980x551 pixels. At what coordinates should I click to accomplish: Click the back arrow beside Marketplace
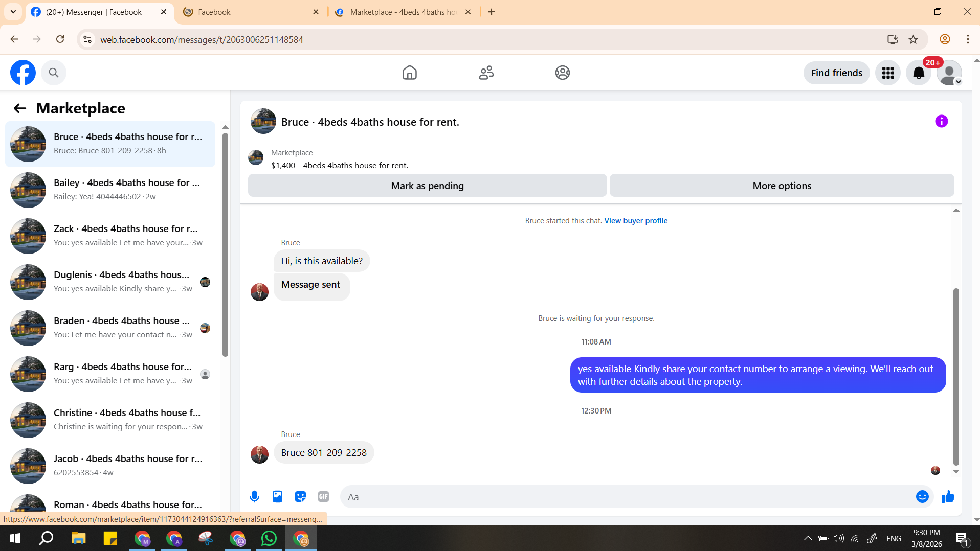click(20, 108)
